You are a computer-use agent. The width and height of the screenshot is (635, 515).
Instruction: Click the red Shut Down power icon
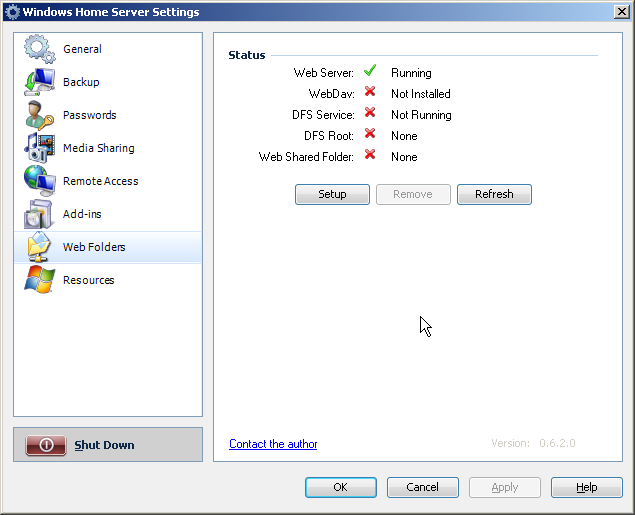[46, 445]
